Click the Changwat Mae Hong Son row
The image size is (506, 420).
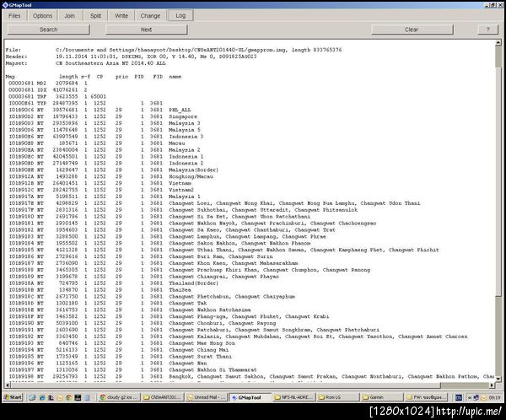point(121,343)
